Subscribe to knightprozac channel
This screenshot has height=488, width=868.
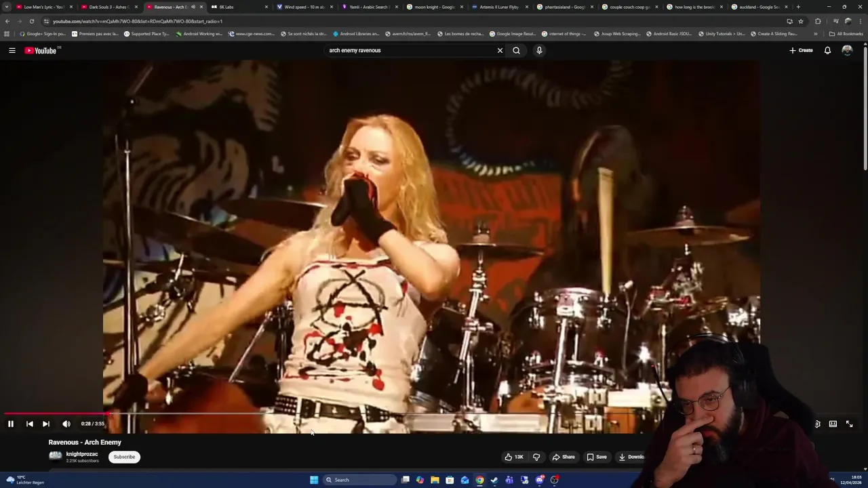pos(124,457)
